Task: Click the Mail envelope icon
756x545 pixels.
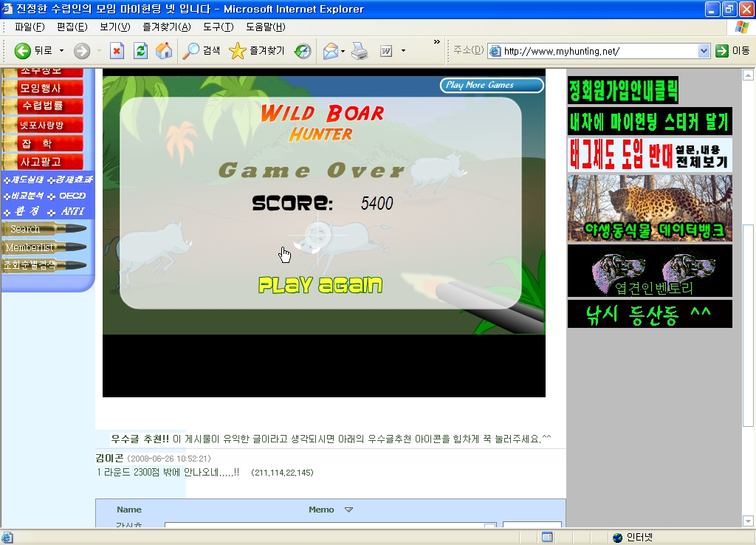Action: click(330, 51)
